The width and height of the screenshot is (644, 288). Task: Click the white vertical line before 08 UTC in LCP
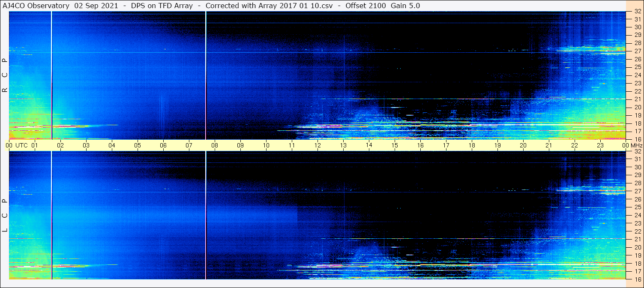tap(206, 214)
